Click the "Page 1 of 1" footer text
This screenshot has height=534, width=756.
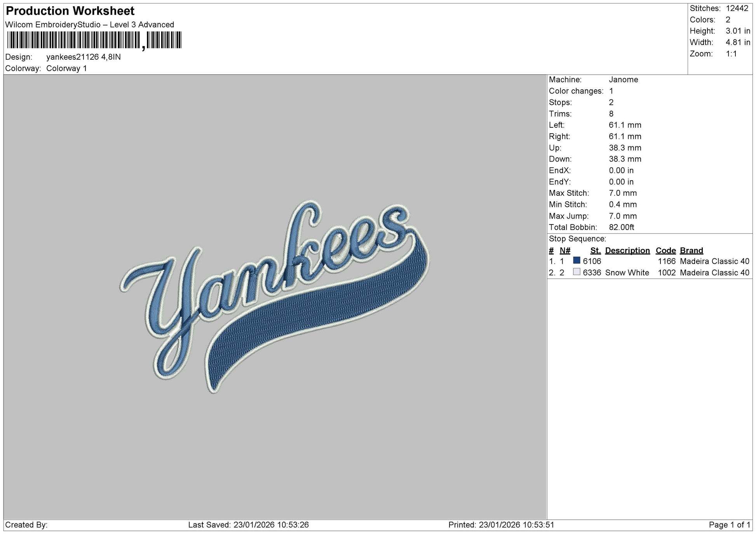(730, 525)
